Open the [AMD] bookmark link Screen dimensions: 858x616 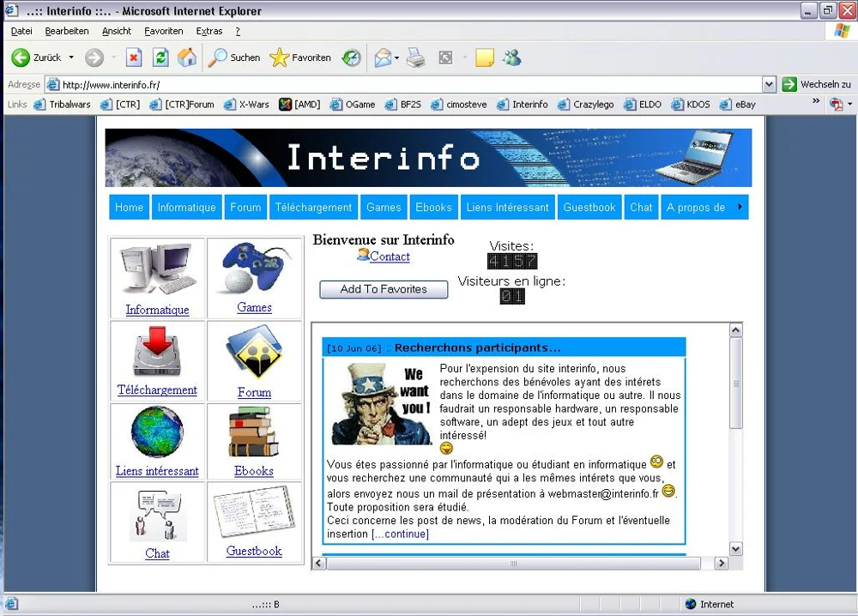tap(299, 105)
